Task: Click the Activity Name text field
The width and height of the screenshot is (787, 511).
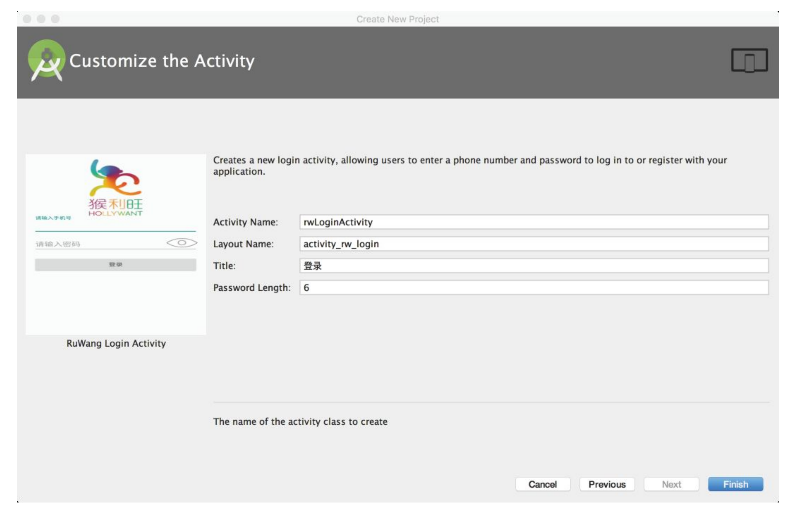Action: click(x=533, y=222)
